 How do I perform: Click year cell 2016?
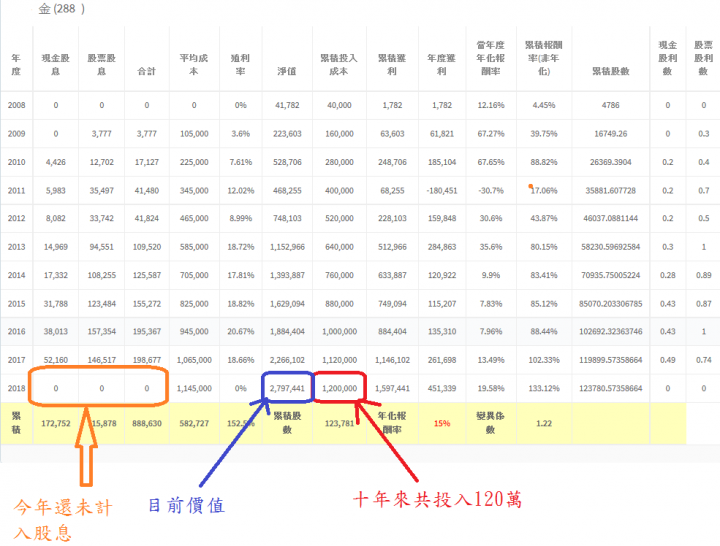pyautogui.click(x=16, y=332)
